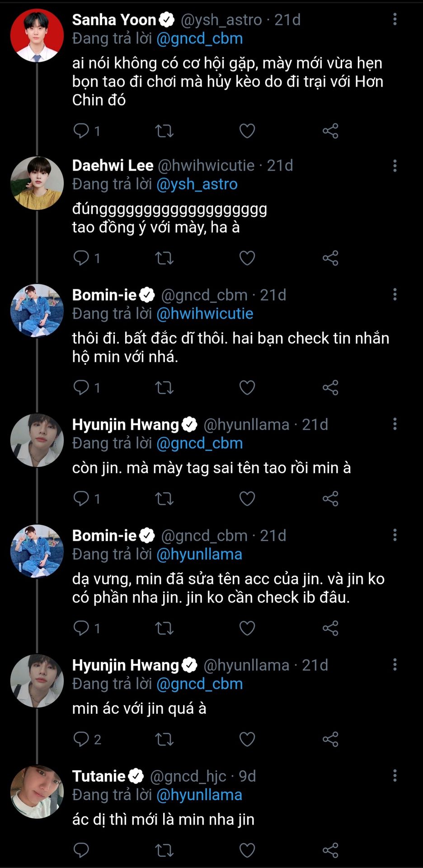This screenshot has width=423, height=868.
Task: Open Tutanie's avatar thumbnail
Action: click(x=37, y=792)
